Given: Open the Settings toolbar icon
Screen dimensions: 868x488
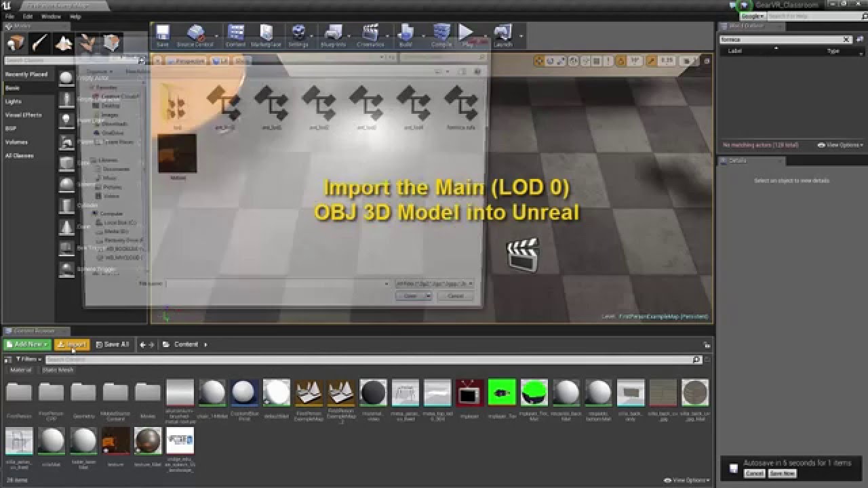Looking at the screenshot, I should pos(298,35).
